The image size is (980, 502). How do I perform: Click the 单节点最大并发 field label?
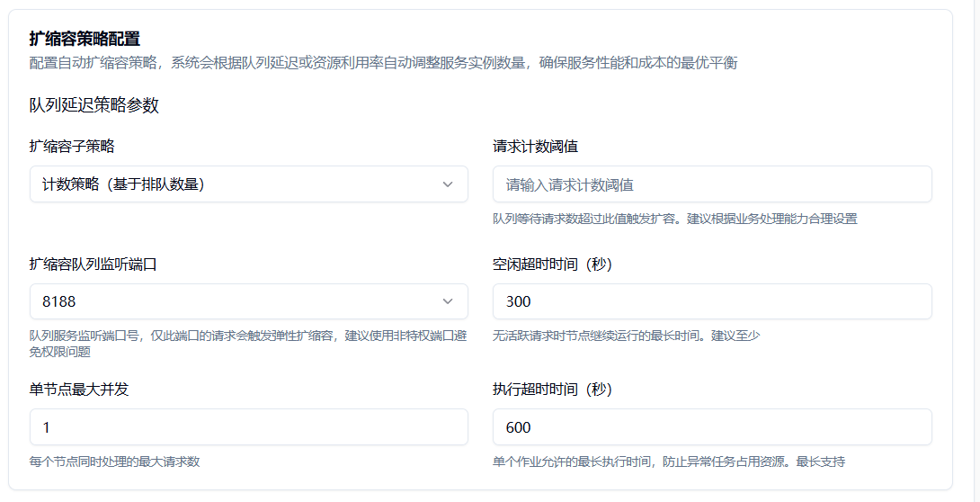[x=85, y=390]
